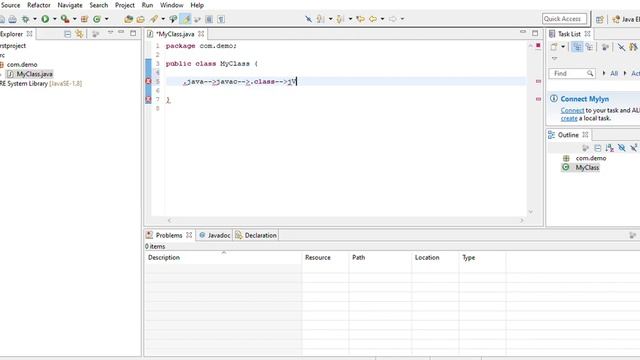Screen dimensions: 640x360
Task: Click the Toggle Block Selection toolbar icon
Action: (209, 19)
